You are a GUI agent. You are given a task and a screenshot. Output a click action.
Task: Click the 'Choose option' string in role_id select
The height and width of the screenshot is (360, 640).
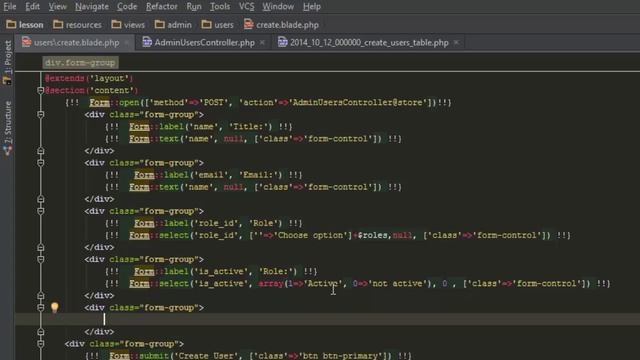pos(312,235)
